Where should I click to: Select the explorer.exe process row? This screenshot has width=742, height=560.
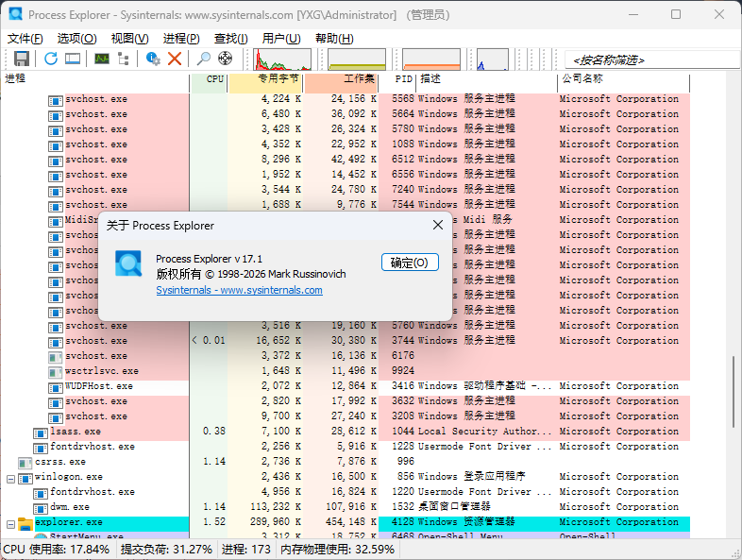tap(345, 523)
